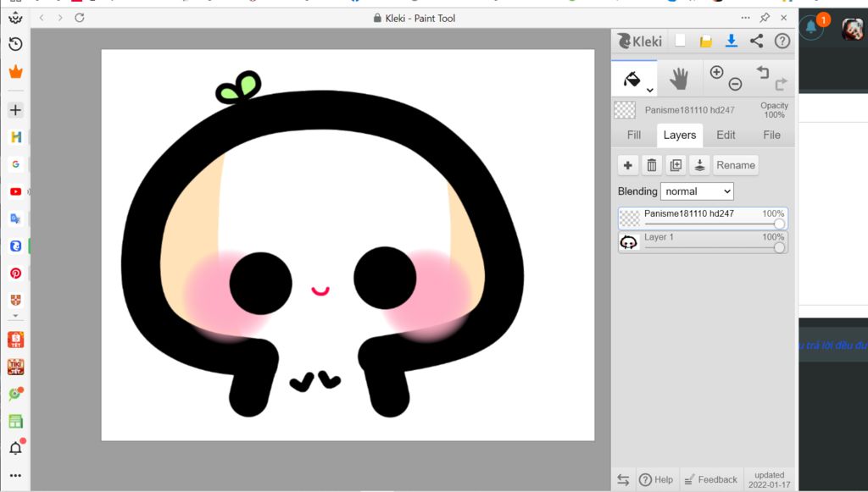Open the Blending mode dropdown

(697, 191)
